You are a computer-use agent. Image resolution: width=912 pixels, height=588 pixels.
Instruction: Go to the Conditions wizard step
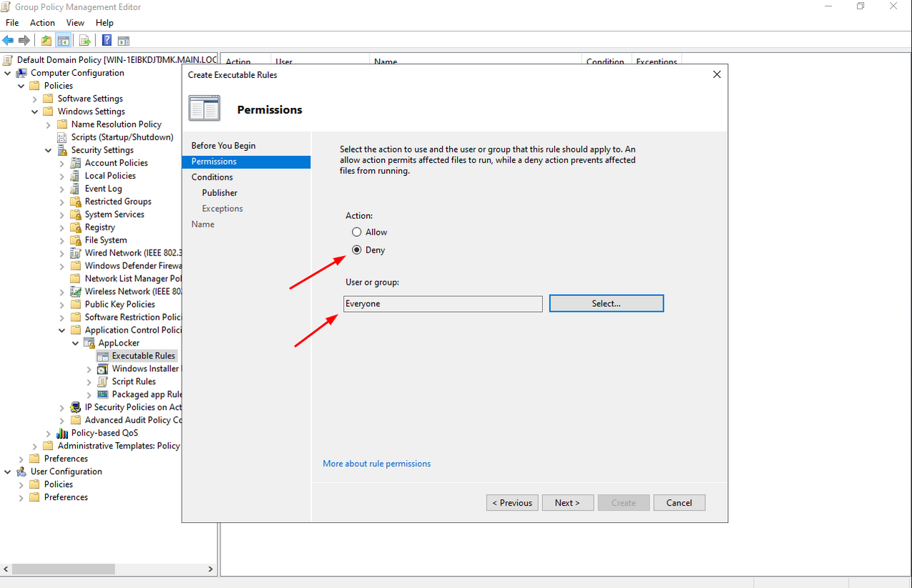pos(212,177)
